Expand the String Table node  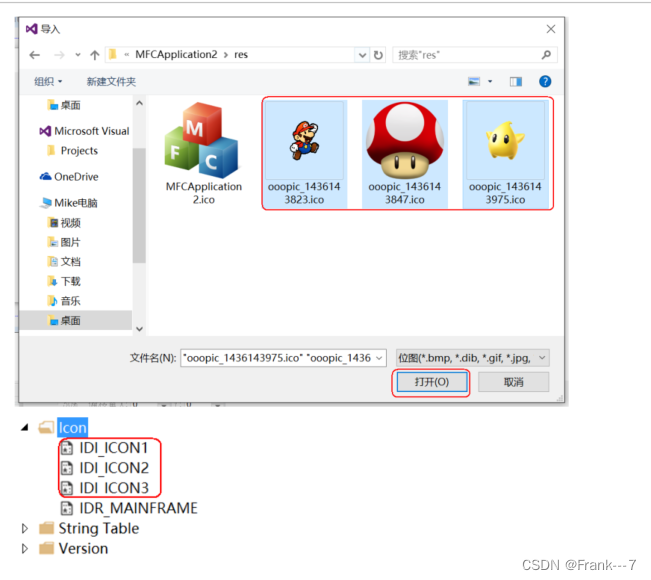tap(24, 528)
